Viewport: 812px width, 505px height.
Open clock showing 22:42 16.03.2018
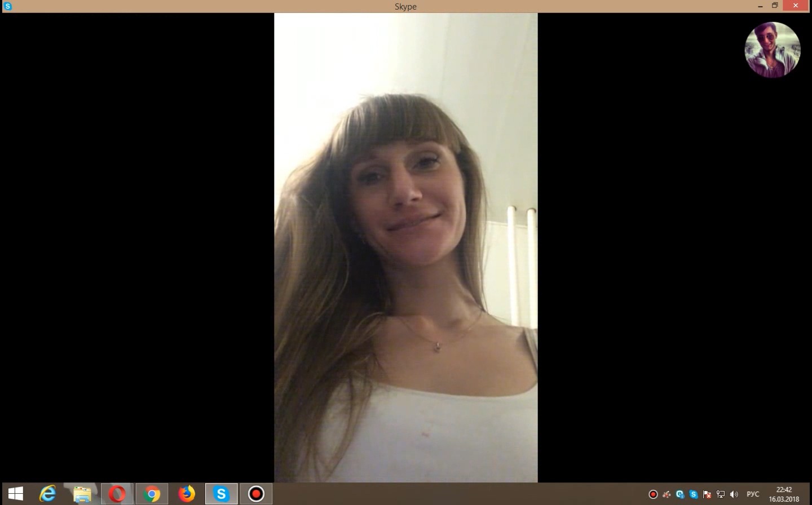784,494
